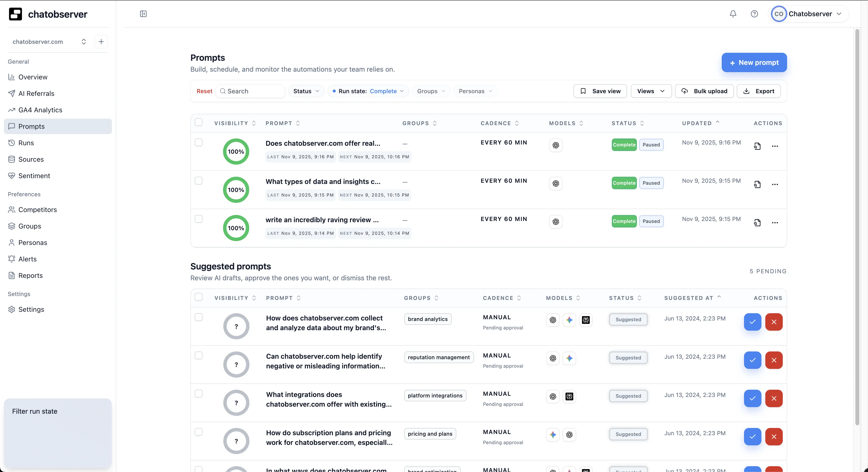Image resolution: width=868 pixels, height=472 pixels.
Task: Click the OpenAI model icon on the first prompt
Action: click(556, 145)
